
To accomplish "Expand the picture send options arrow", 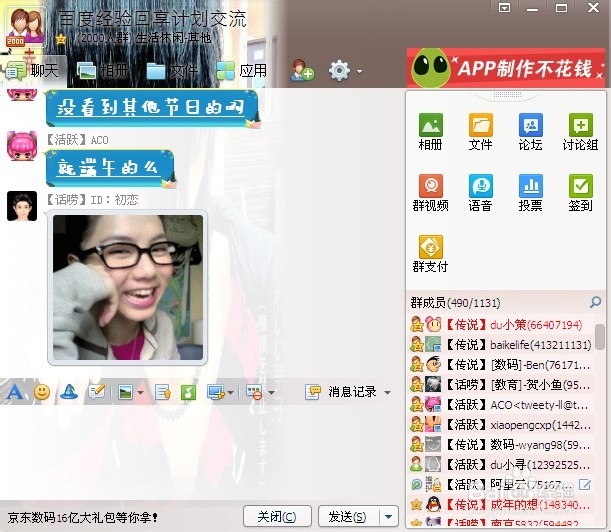I will (x=141, y=392).
